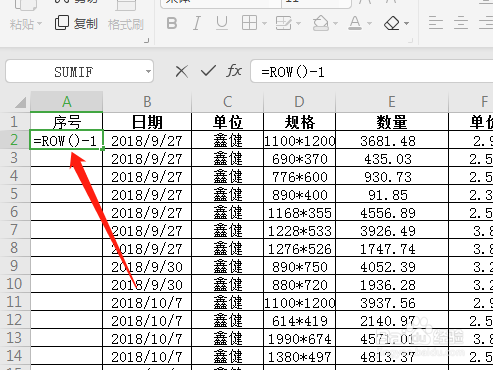Select row 1 header
The image size is (493, 370).
15,122
